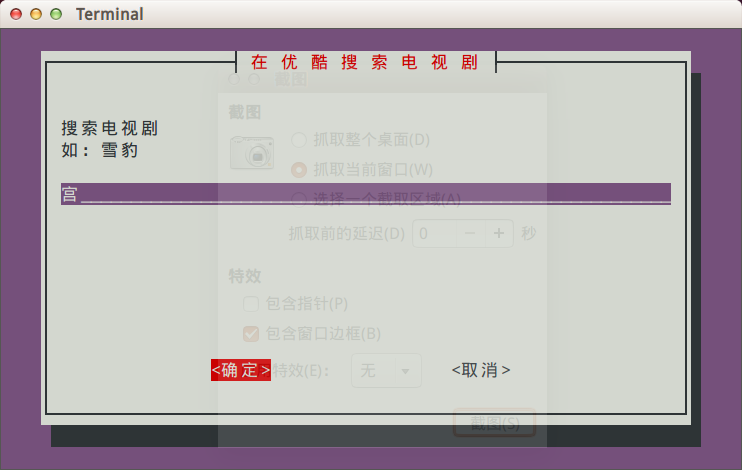This screenshot has width=742, height=470.
Task: Click the camera icon in screenshot overlay
Action: (252, 153)
